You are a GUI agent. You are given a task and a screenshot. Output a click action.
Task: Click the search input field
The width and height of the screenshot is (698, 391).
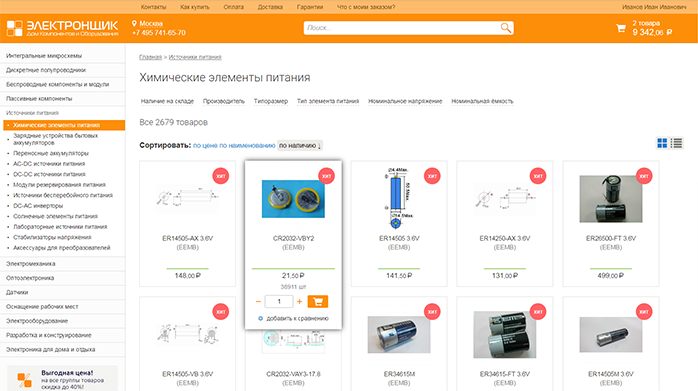(x=402, y=28)
